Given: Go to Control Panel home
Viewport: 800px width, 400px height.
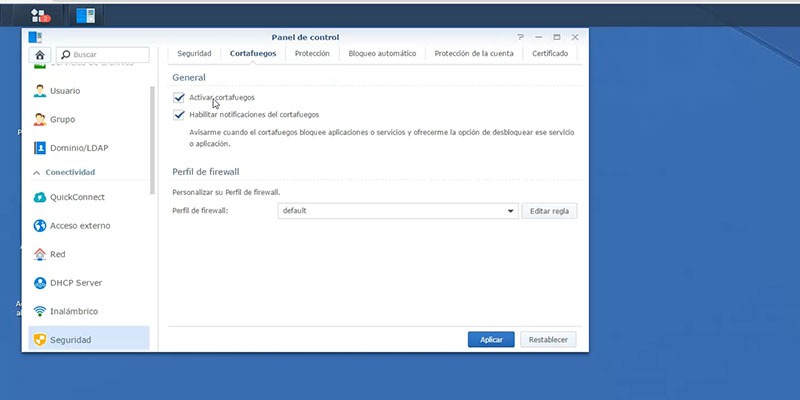Looking at the screenshot, I should click(x=40, y=55).
